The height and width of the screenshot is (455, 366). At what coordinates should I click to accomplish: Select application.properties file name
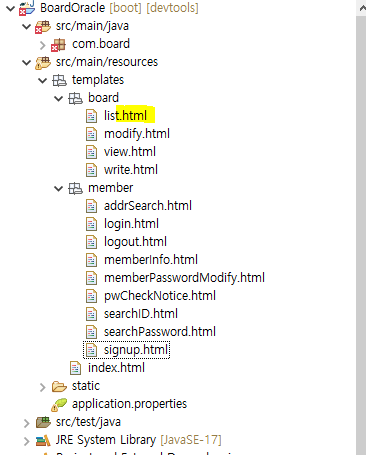coord(129,404)
